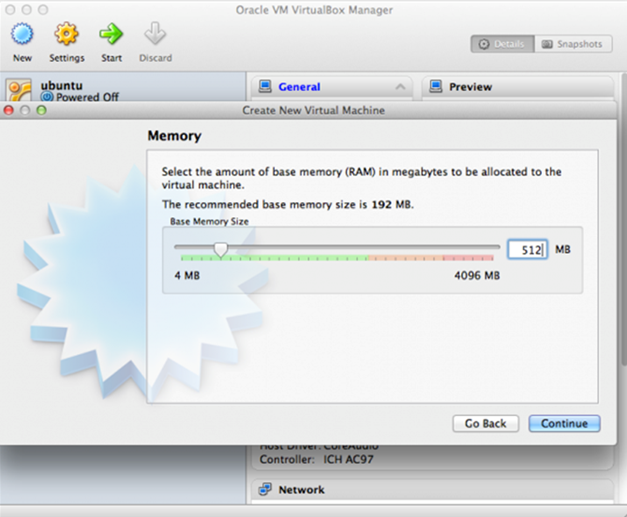This screenshot has height=517, width=627.
Task: Collapse the General section chevron
Action: 400,87
